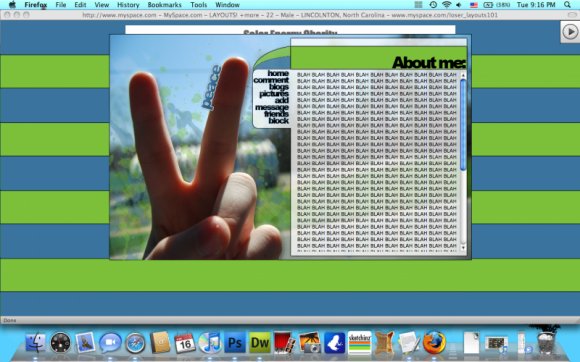Viewport: 580px width, 362px height.
Task: Open the Mail stamp icon in Dock
Action: (x=85, y=343)
